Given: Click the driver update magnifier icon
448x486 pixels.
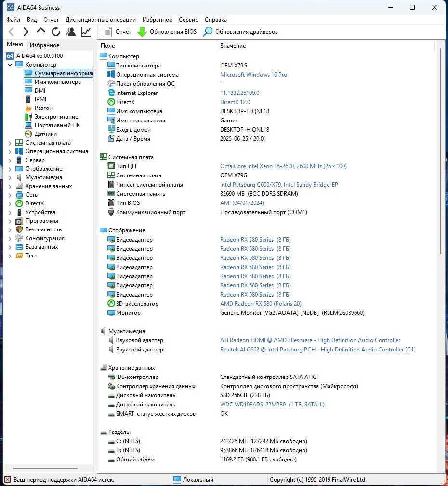Looking at the screenshot, I should [208, 32].
